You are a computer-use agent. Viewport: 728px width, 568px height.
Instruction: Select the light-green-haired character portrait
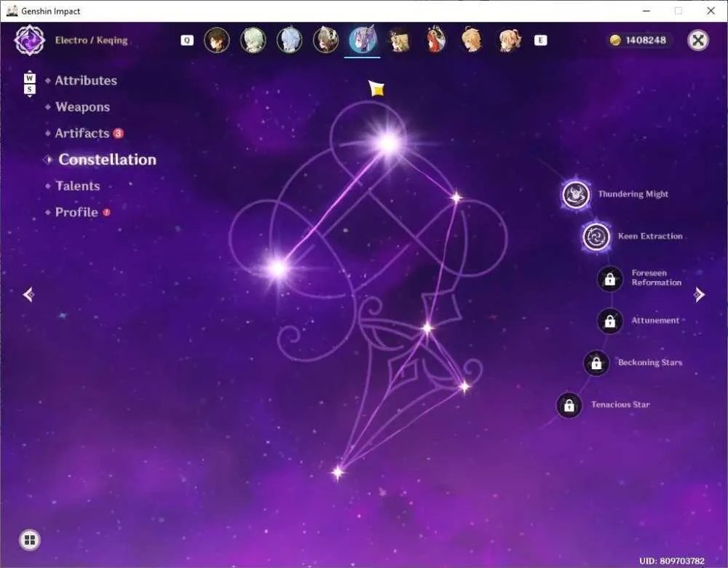tap(253, 40)
